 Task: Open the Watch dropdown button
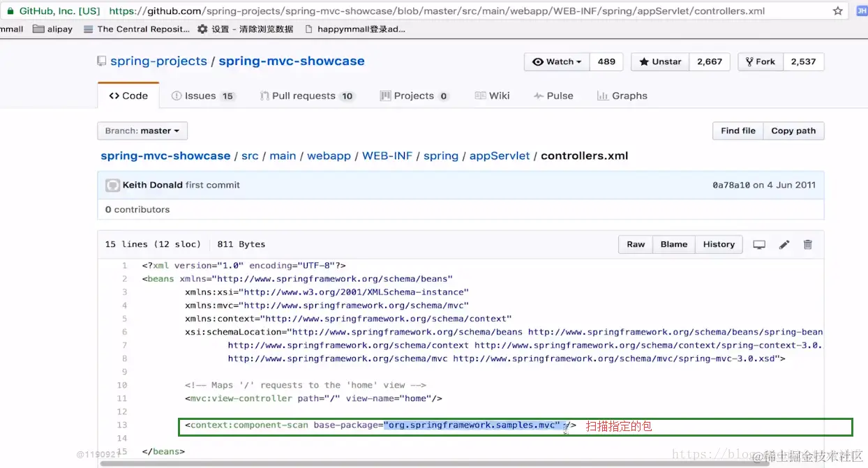[x=557, y=61]
